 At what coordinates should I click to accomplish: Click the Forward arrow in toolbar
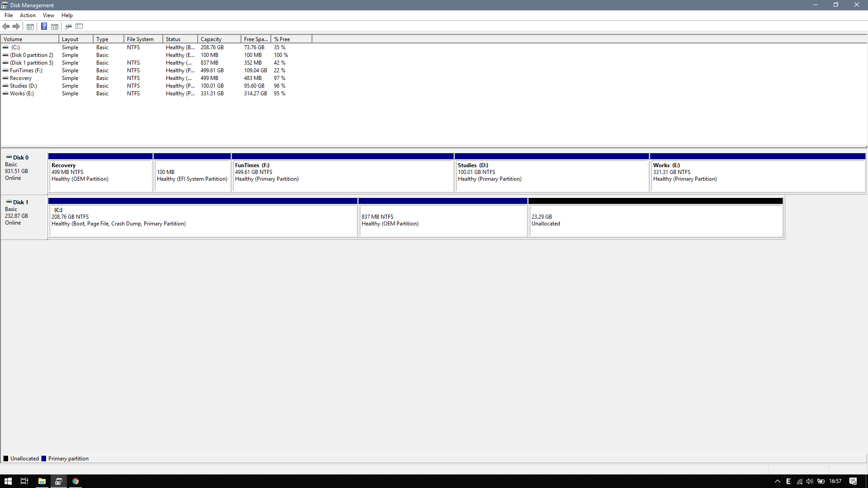16,26
